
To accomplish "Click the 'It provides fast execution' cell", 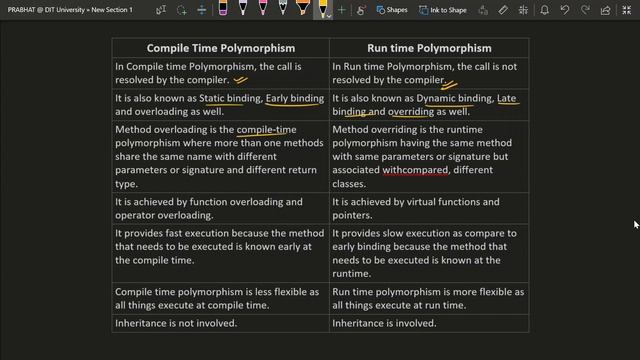I will click(221, 253).
